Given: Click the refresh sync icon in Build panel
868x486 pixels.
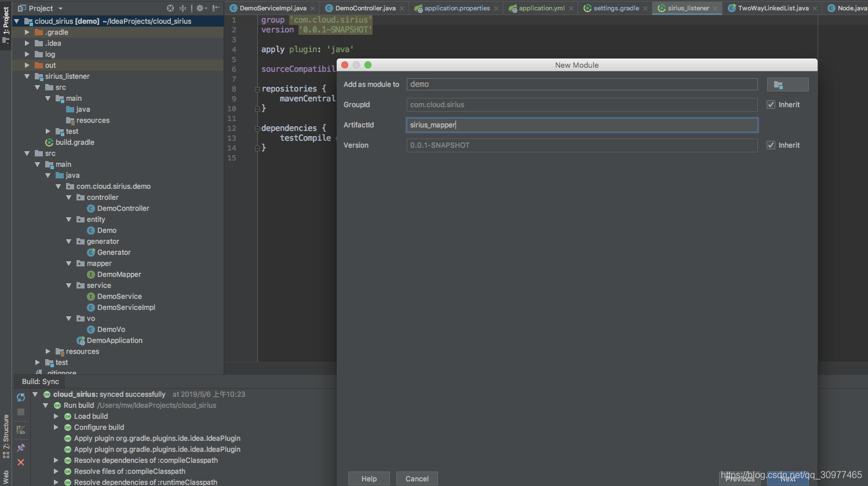Looking at the screenshot, I should point(21,397).
